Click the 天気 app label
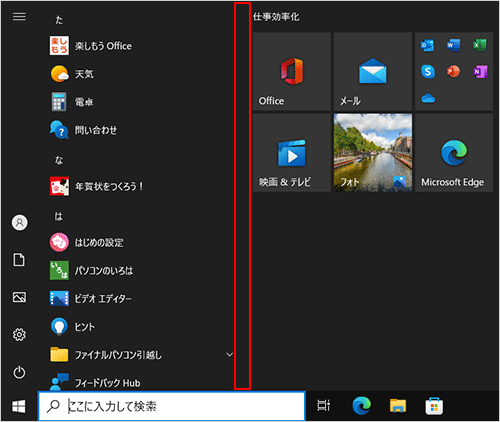Viewport: 500px width, 422px height. [84, 74]
